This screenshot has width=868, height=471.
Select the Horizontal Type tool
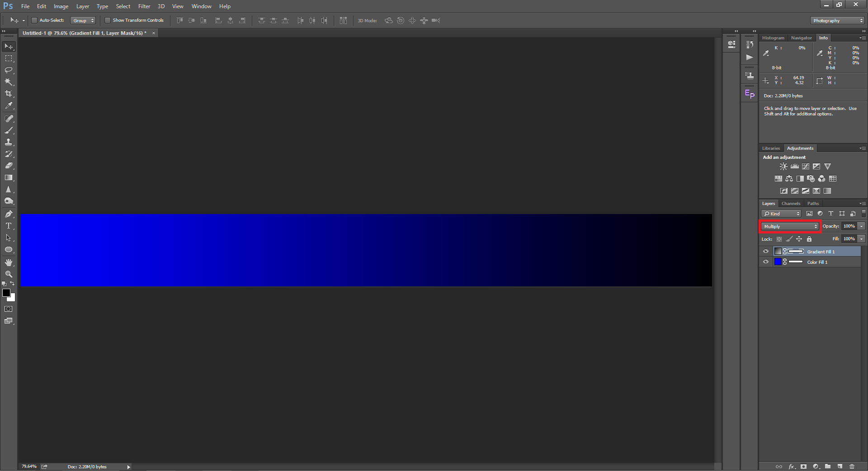pyautogui.click(x=9, y=226)
